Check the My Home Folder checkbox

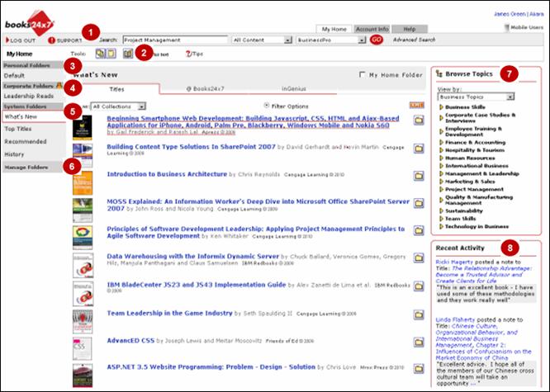(x=363, y=75)
